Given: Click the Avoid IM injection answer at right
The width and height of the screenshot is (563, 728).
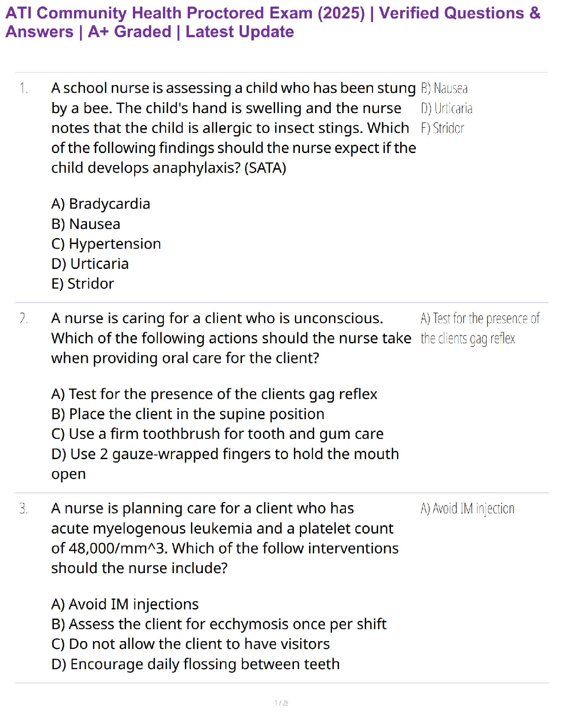Looking at the screenshot, I should (x=467, y=509).
